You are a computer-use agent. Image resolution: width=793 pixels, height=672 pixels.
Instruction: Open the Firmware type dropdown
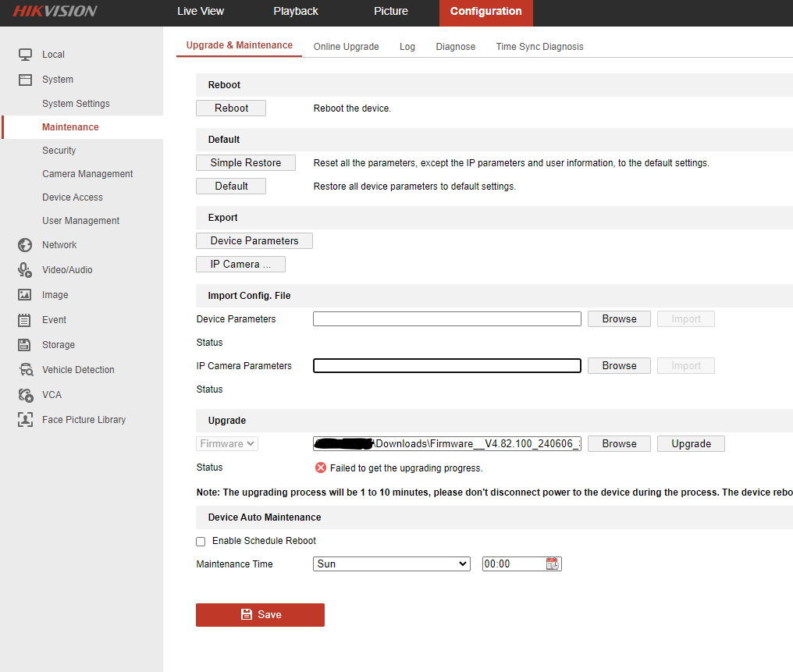pos(227,443)
